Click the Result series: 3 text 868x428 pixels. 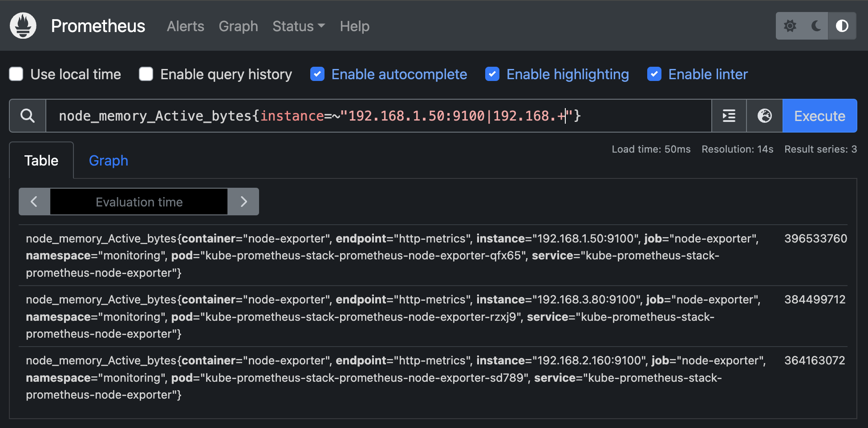821,149
